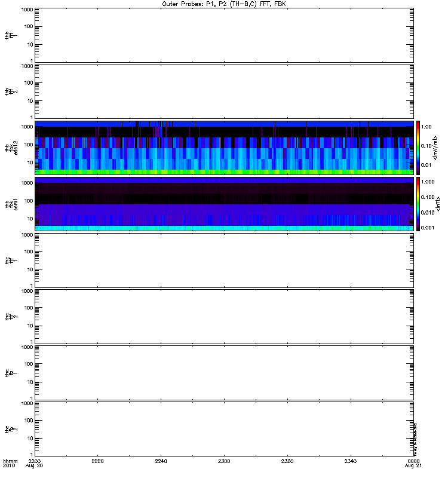Click the "Aug 20" date label

(x=34, y=466)
